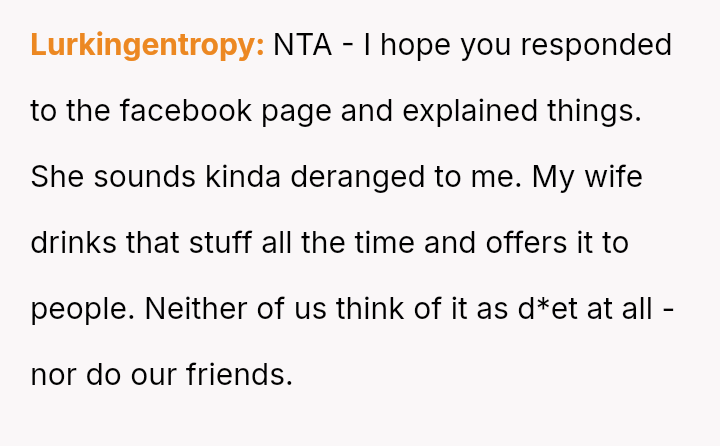Click the word "things."
The width and height of the screenshot is (720, 446).
pos(594,111)
